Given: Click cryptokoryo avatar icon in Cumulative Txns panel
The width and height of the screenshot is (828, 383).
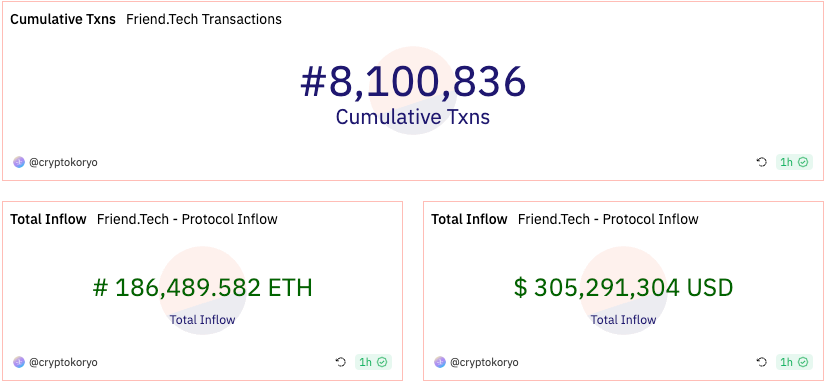Looking at the screenshot, I should pos(19,162).
